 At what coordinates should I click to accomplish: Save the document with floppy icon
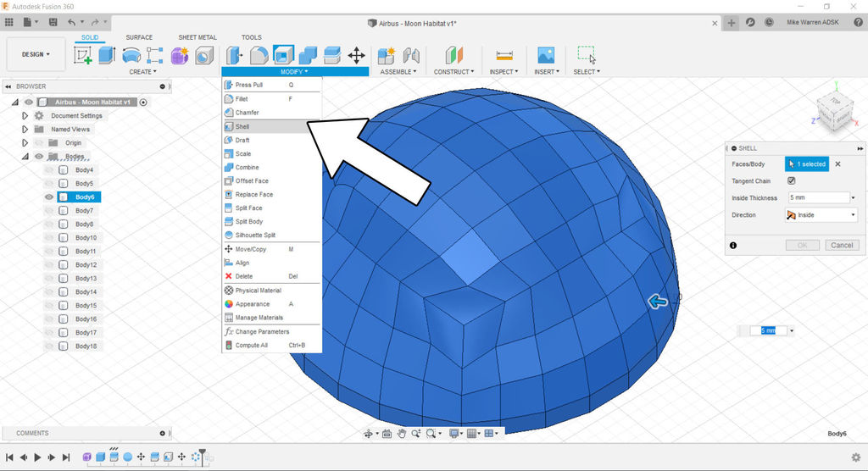(53, 22)
